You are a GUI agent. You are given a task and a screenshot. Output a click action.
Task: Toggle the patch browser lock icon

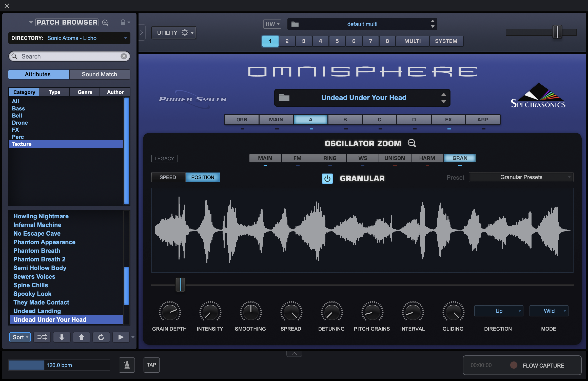click(x=123, y=22)
